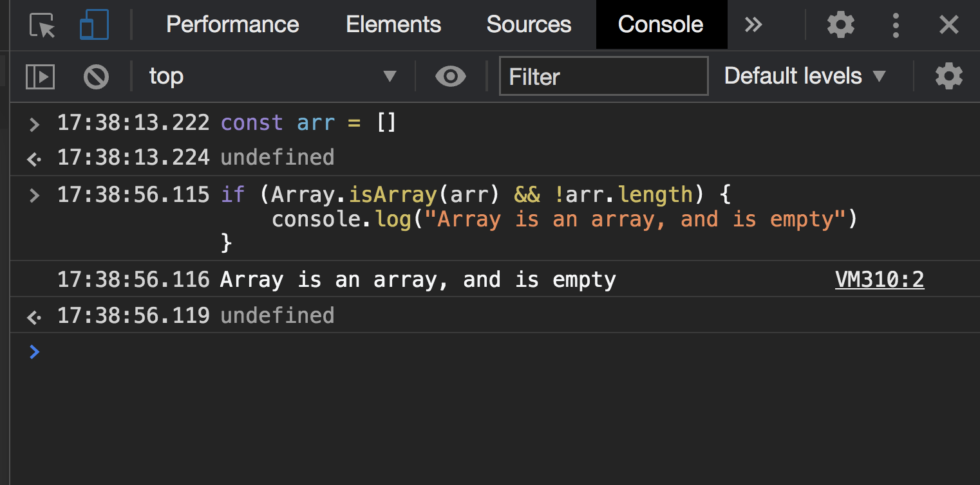Image resolution: width=980 pixels, height=485 pixels.
Task: Select the Console tab
Action: point(661,24)
